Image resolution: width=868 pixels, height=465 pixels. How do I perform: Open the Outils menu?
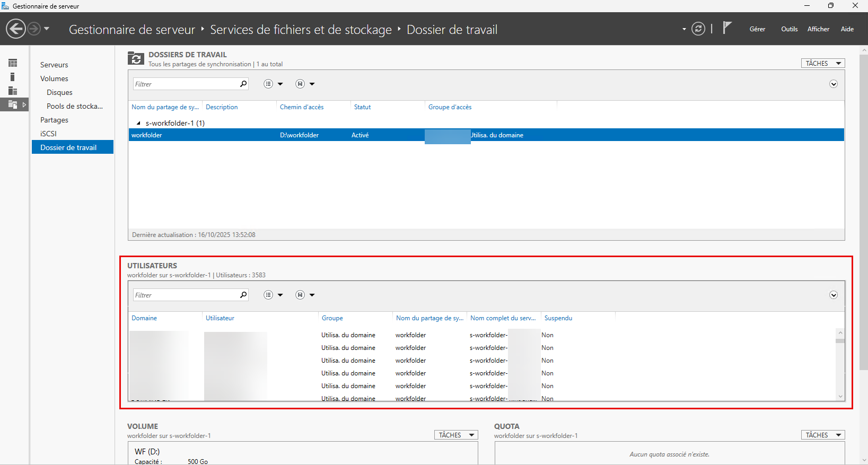tap(789, 29)
